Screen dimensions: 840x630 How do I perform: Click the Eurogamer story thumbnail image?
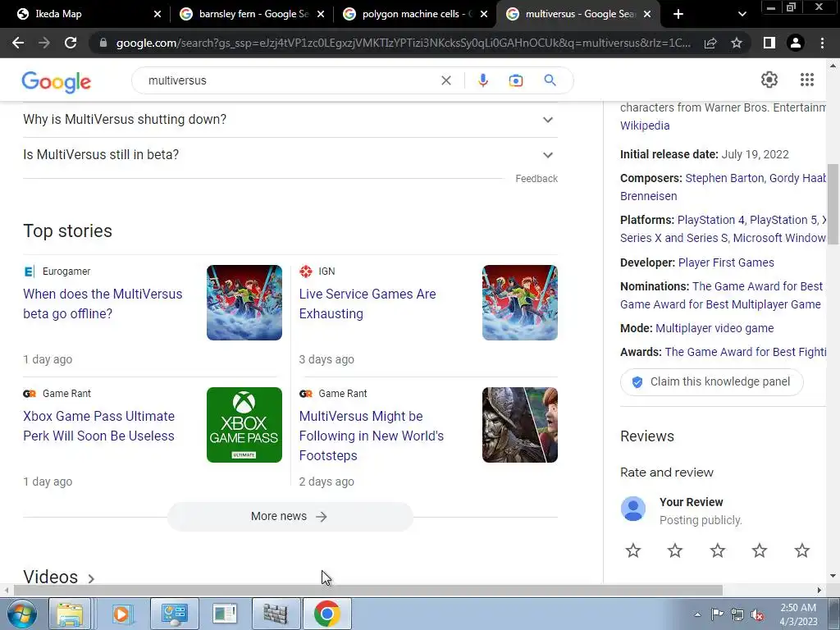pyautogui.click(x=244, y=303)
